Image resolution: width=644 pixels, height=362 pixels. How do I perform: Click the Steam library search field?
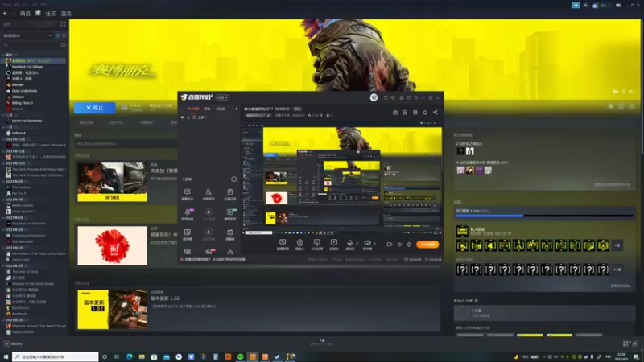coord(31,45)
